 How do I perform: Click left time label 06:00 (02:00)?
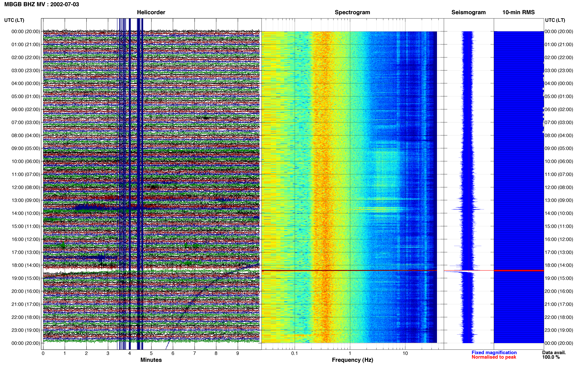pyautogui.click(x=26, y=109)
